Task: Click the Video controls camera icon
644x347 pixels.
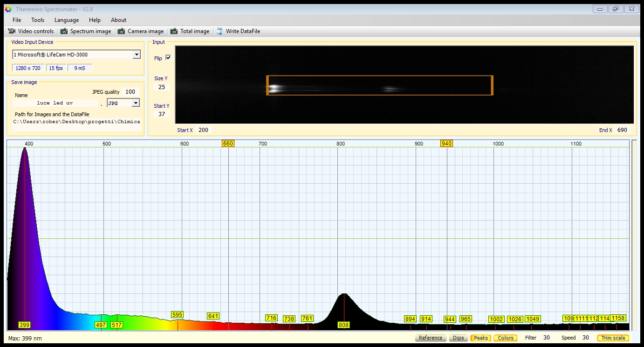Action: [x=12, y=31]
